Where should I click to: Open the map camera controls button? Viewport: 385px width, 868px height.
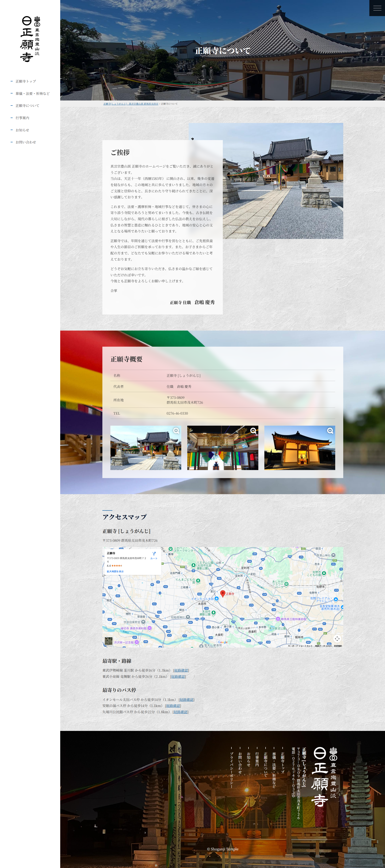click(x=337, y=638)
